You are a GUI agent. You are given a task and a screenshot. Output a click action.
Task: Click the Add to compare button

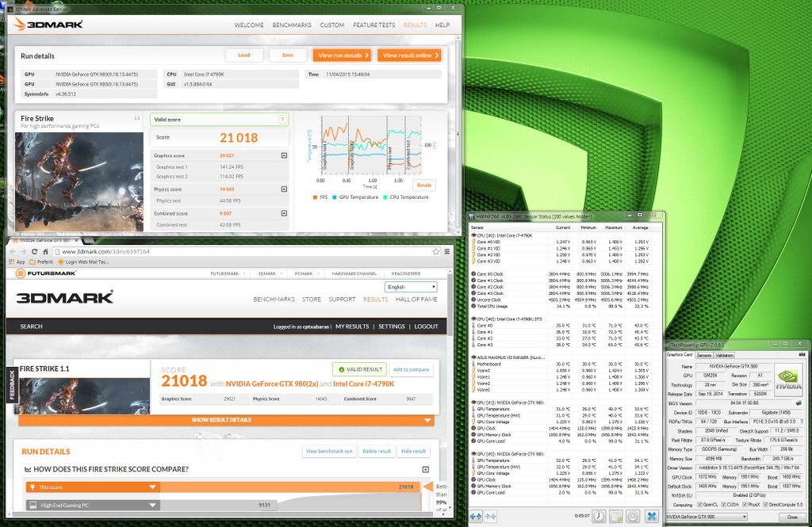412,369
